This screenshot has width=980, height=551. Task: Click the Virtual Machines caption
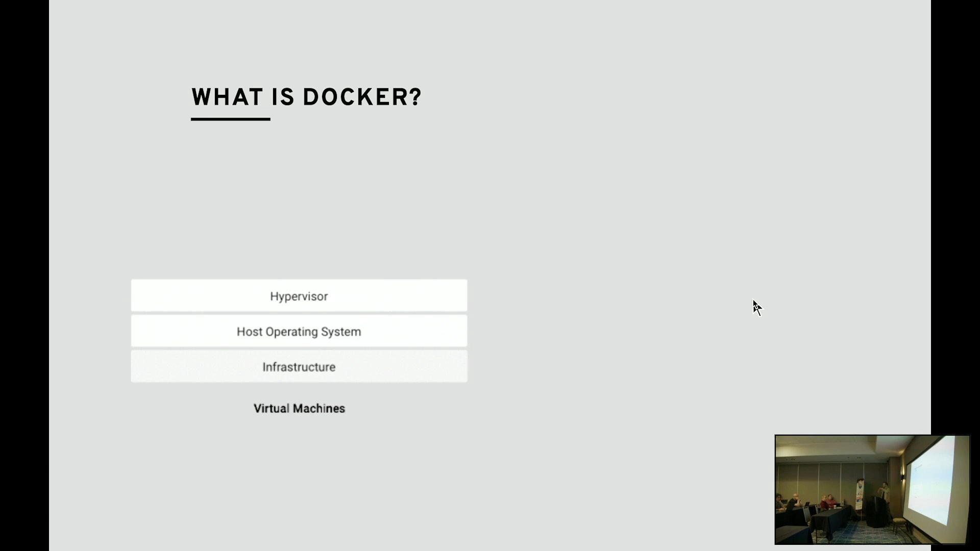point(300,409)
